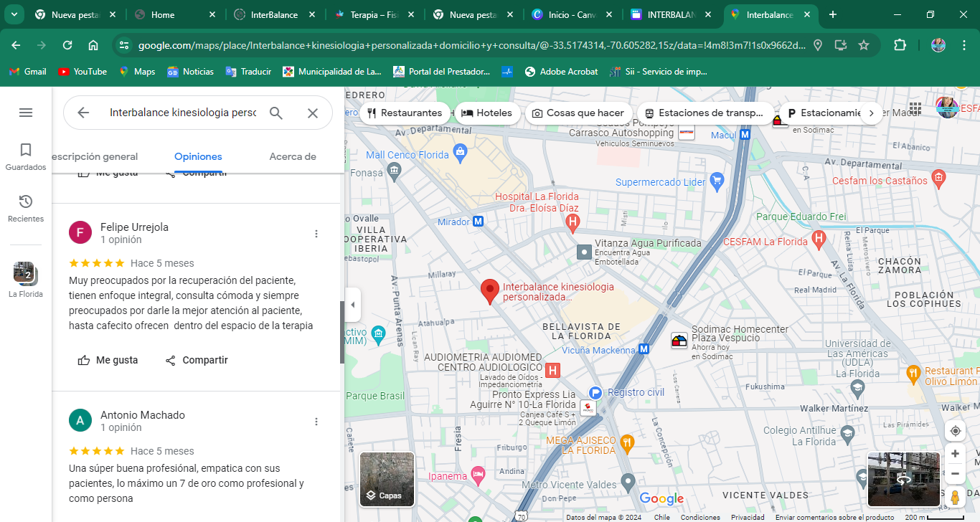Open Felipe Urrejola's profile avatar

point(80,232)
